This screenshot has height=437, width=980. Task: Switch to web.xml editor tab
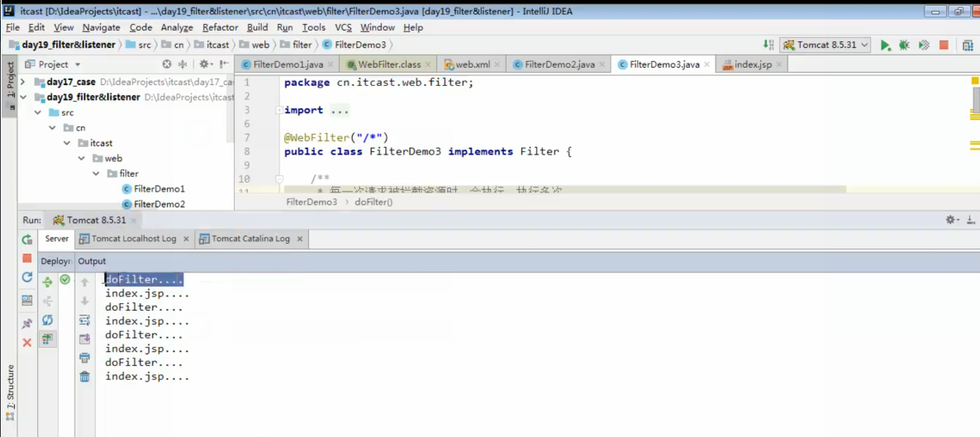coord(472,64)
